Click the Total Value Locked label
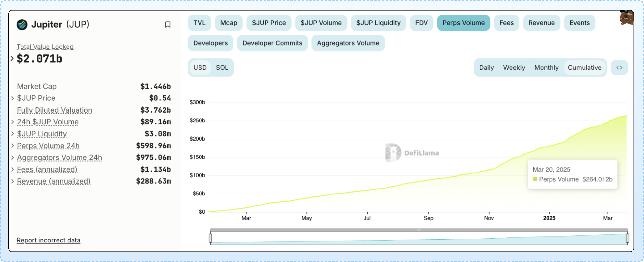 (x=45, y=47)
